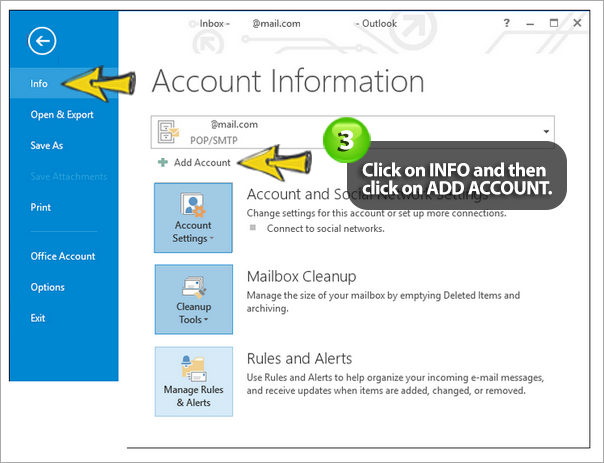Go back using the circular arrow button
The image size is (604, 463).
point(42,41)
